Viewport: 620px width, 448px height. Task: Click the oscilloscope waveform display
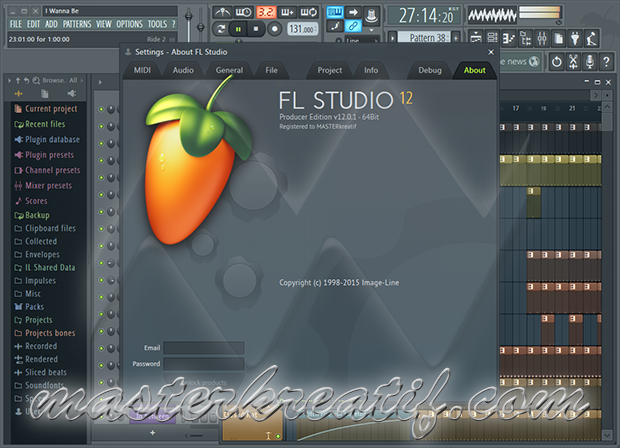(492, 15)
